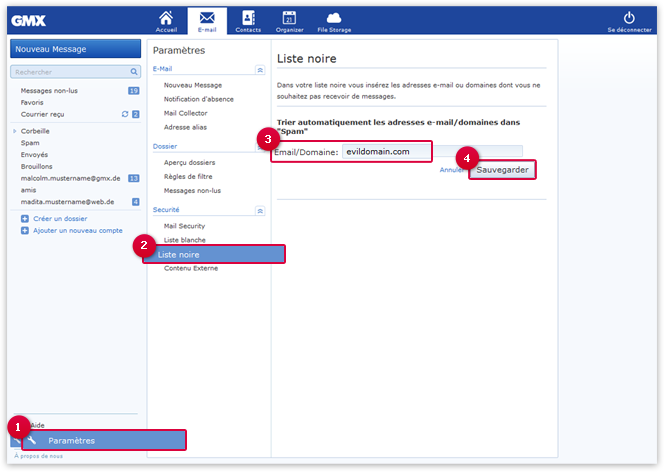Click the 19 unread badge for Messages non-lus
Screen dimensions: 664x472
(134, 91)
